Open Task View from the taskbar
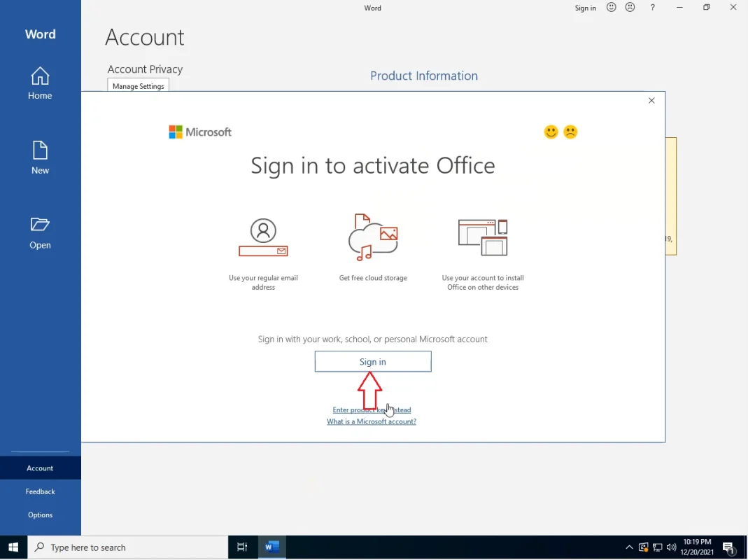The height and width of the screenshot is (560, 748). click(242, 547)
